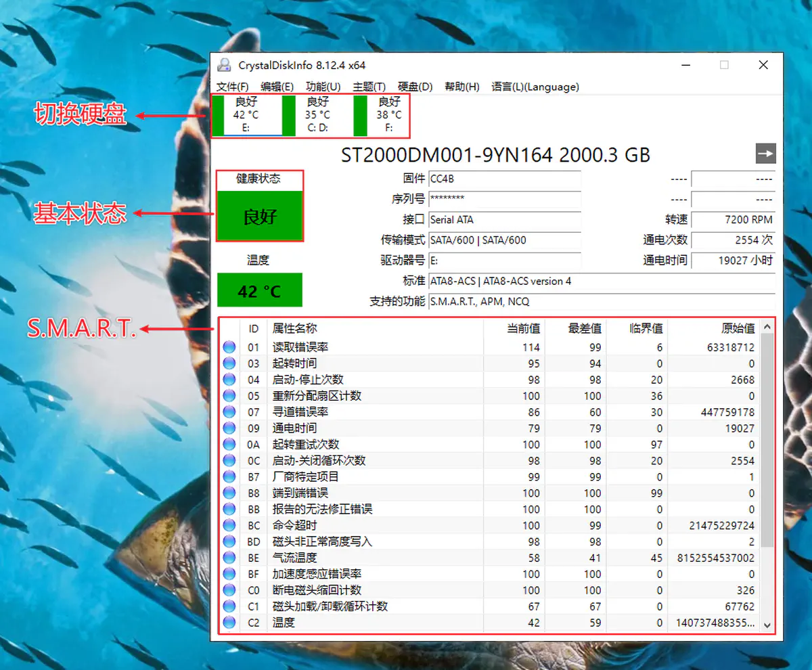812x670 pixels.
Task: Click status orb for 启动-关闭循环次数 row
Action: (x=229, y=461)
